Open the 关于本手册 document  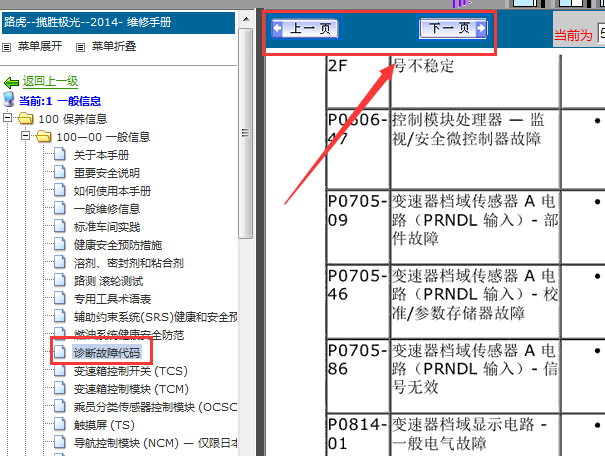point(101,155)
